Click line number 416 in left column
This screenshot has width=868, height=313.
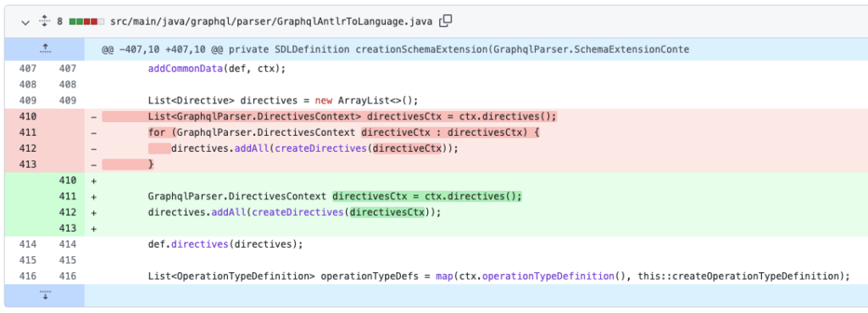coord(28,276)
